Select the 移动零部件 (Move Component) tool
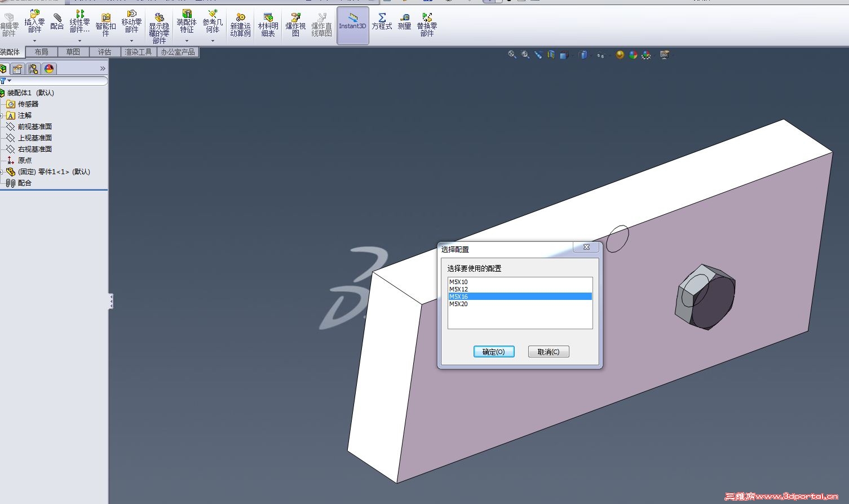Viewport: 849px width, 504px height. [131, 21]
